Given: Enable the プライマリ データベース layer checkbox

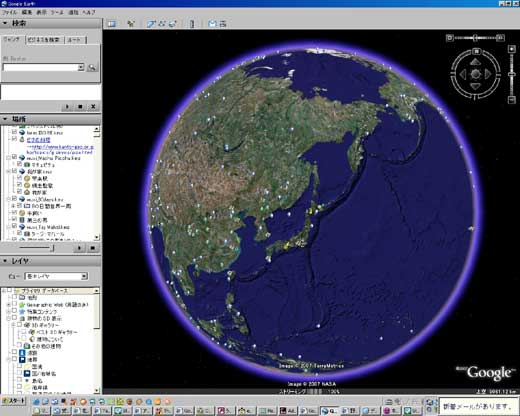Looking at the screenshot, I should 9,291.
